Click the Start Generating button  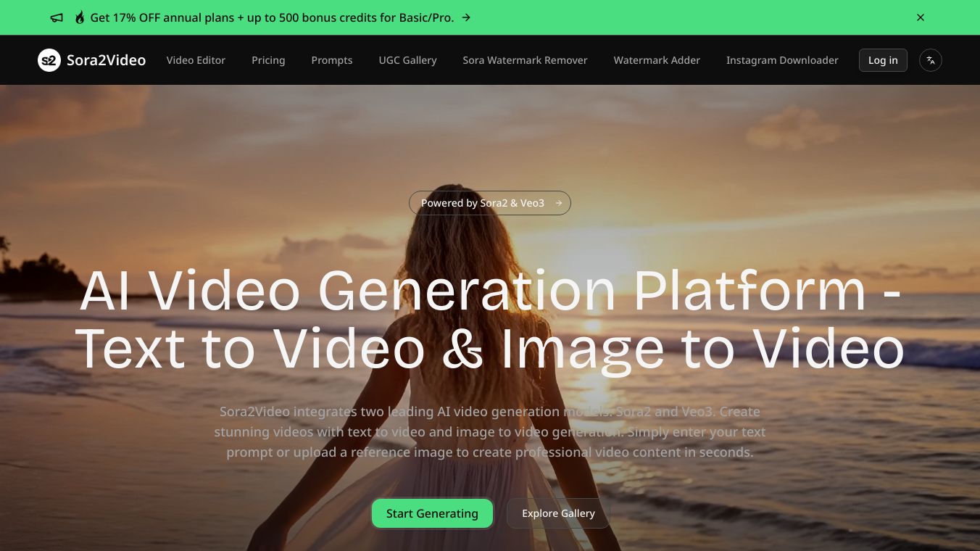click(432, 513)
